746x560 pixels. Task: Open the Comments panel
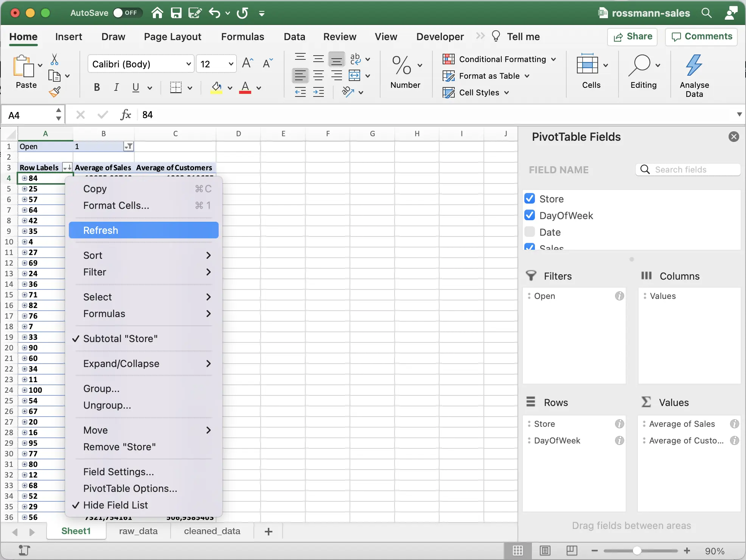(702, 37)
